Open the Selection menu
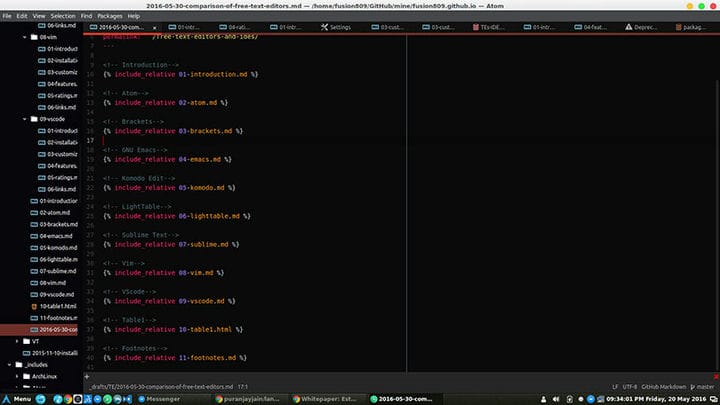Image resolution: width=720 pixels, height=405 pixels. pos(63,16)
